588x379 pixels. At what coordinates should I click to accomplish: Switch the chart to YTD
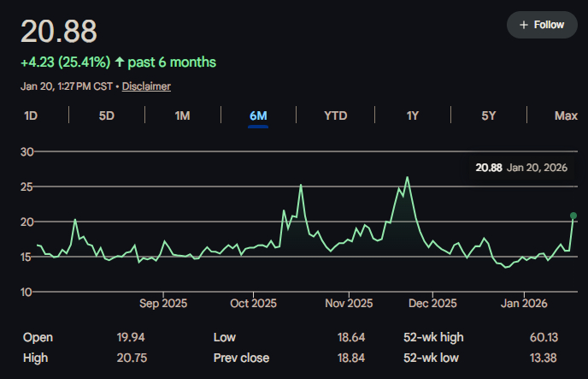pyautogui.click(x=335, y=115)
